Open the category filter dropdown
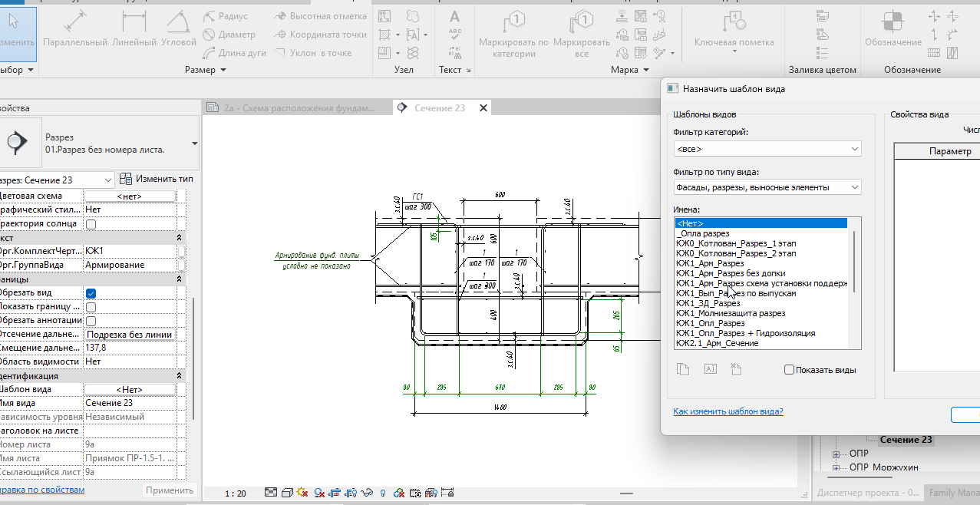Screen dimensions: 980x505 tap(767, 149)
